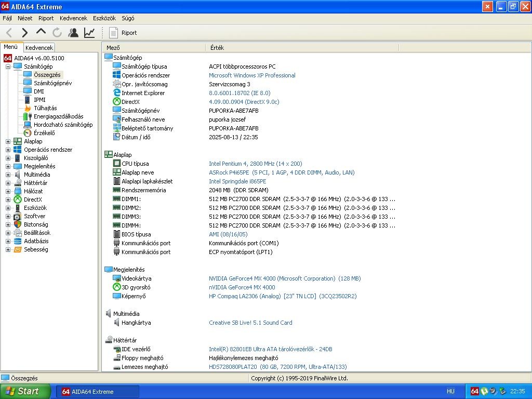The width and height of the screenshot is (532, 399).
Task: Click the Adatbázis database icon in tree
Action: pos(18,241)
